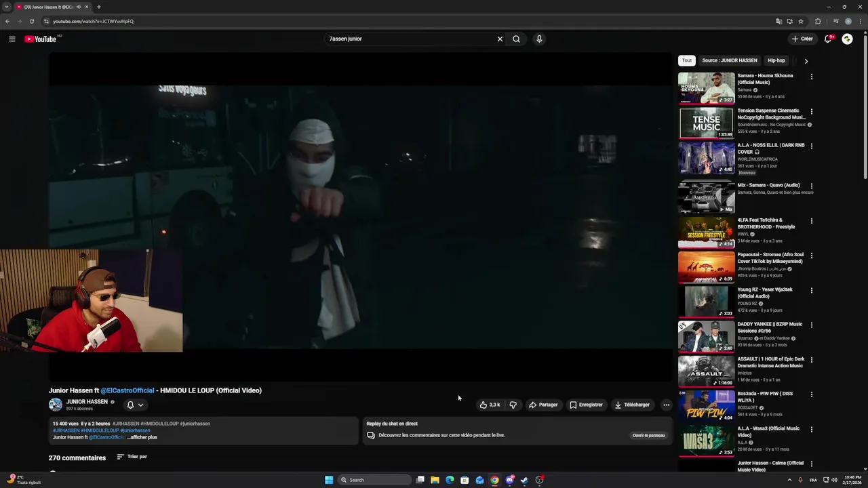Open the YouTube guide hamburger menu
This screenshot has height=488, width=868.
point(12,39)
